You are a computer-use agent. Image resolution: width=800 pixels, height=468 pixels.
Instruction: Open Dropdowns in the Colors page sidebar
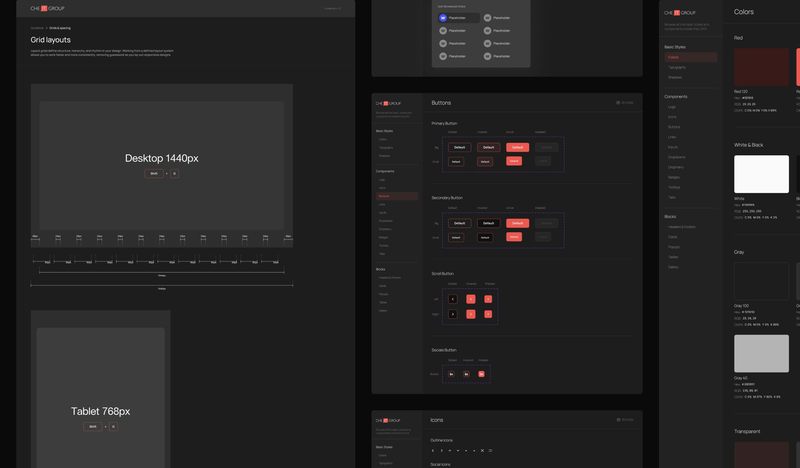click(677, 157)
